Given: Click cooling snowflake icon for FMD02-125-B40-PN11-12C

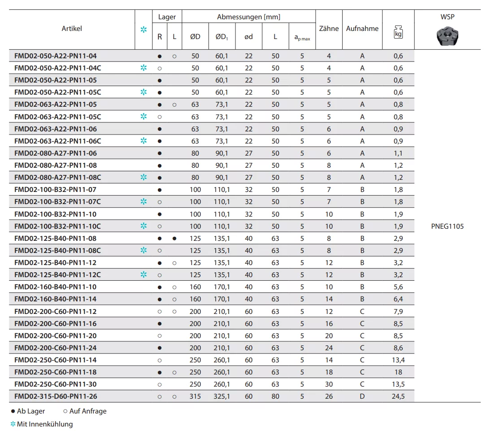Looking at the screenshot, I should pyautogui.click(x=143, y=274).
